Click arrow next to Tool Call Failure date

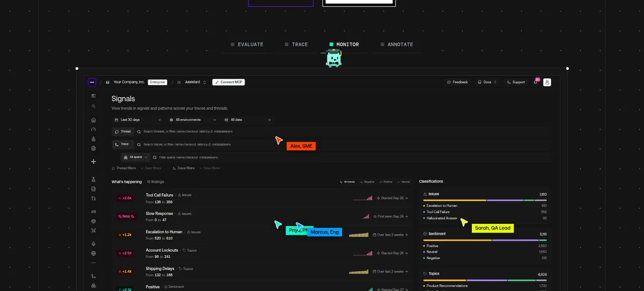406,198
